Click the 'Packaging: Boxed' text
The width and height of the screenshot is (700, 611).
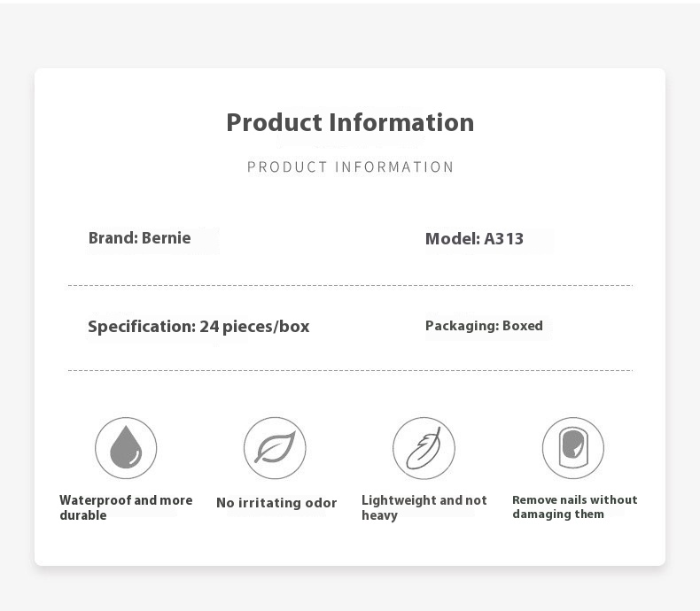484,326
